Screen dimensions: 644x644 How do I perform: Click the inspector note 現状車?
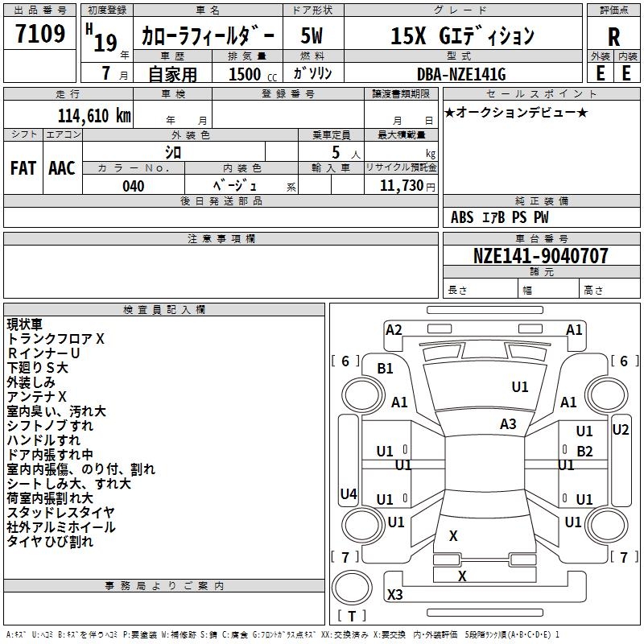click(25, 324)
